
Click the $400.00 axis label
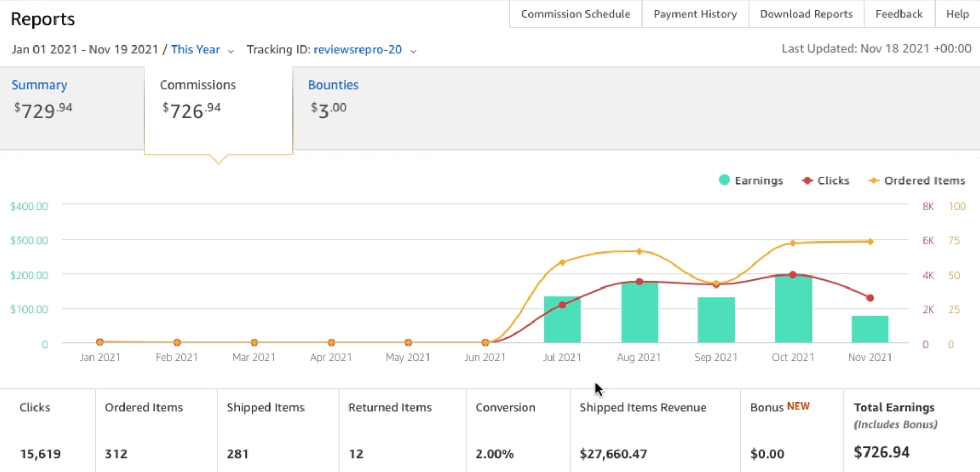point(29,206)
